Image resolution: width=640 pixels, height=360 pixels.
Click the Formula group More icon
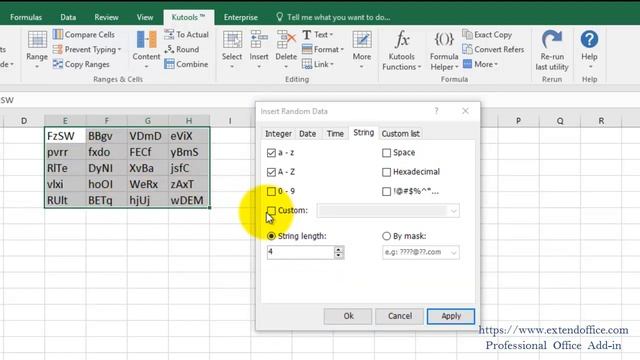[467, 64]
